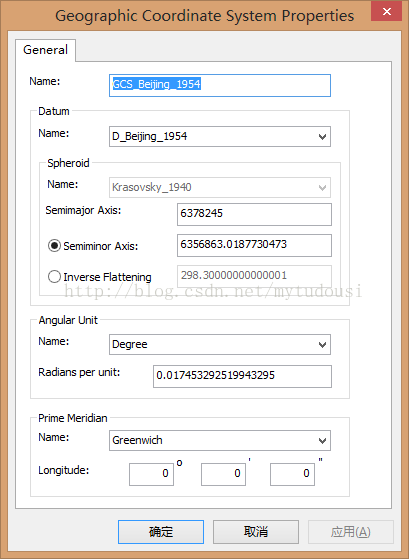This screenshot has height=560, width=409.
Task: Click the Radians per unit field
Action: tap(242, 376)
